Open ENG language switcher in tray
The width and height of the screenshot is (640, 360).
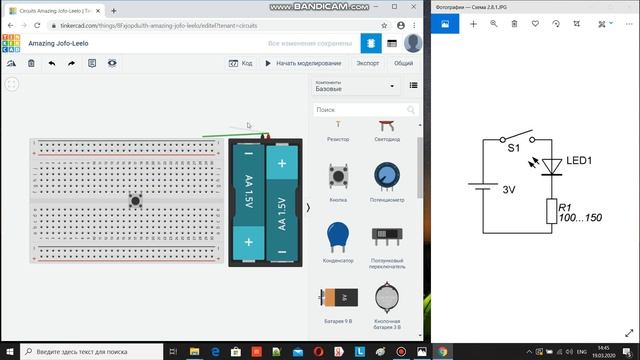582,351
